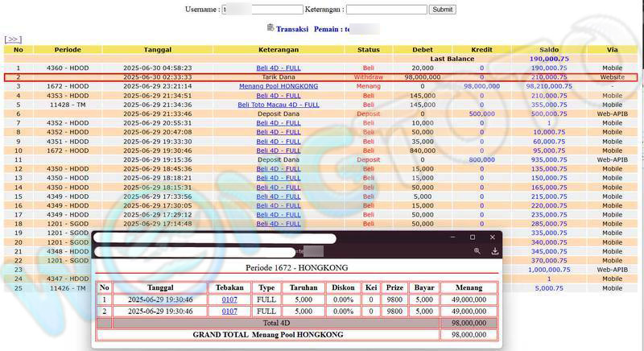Click the Submit button
The height and width of the screenshot is (351, 644).
coord(442,10)
